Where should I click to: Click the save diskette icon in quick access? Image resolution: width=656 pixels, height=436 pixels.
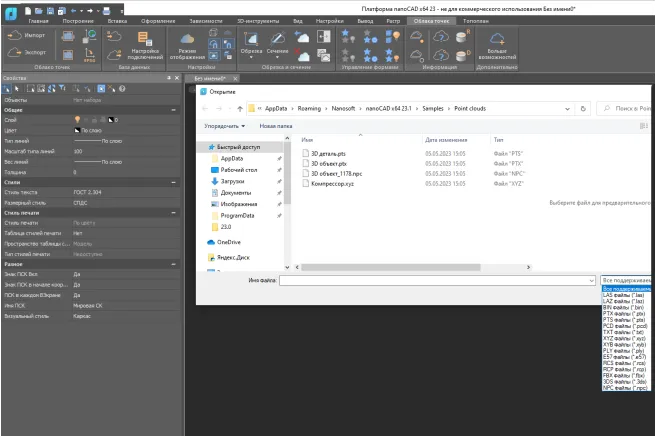click(50, 10)
